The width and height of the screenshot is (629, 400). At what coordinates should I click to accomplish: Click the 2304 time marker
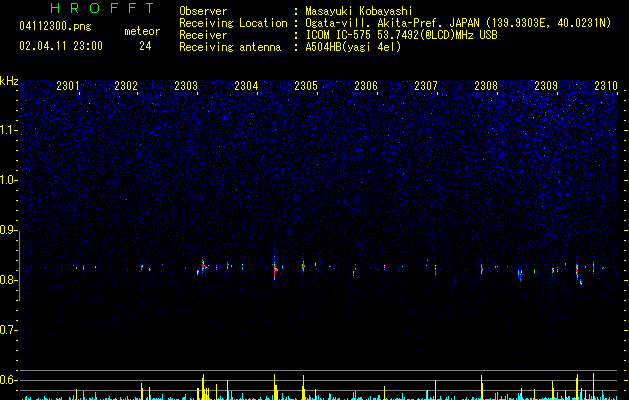[x=246, y=85]
